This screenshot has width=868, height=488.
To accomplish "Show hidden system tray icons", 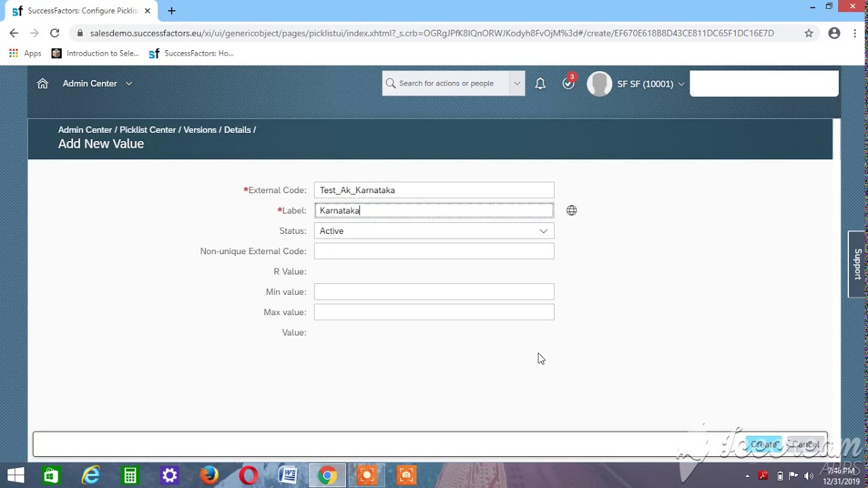I will pos(748,475).
